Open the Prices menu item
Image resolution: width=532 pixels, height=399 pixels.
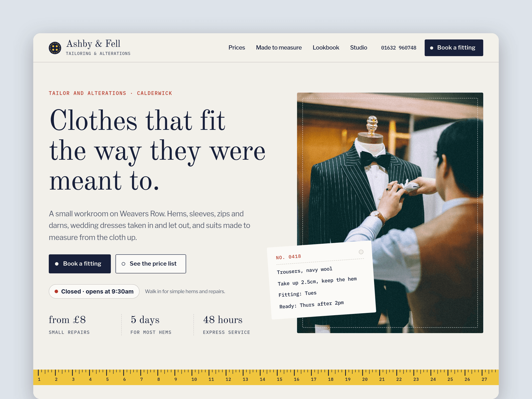coord(237,48)
